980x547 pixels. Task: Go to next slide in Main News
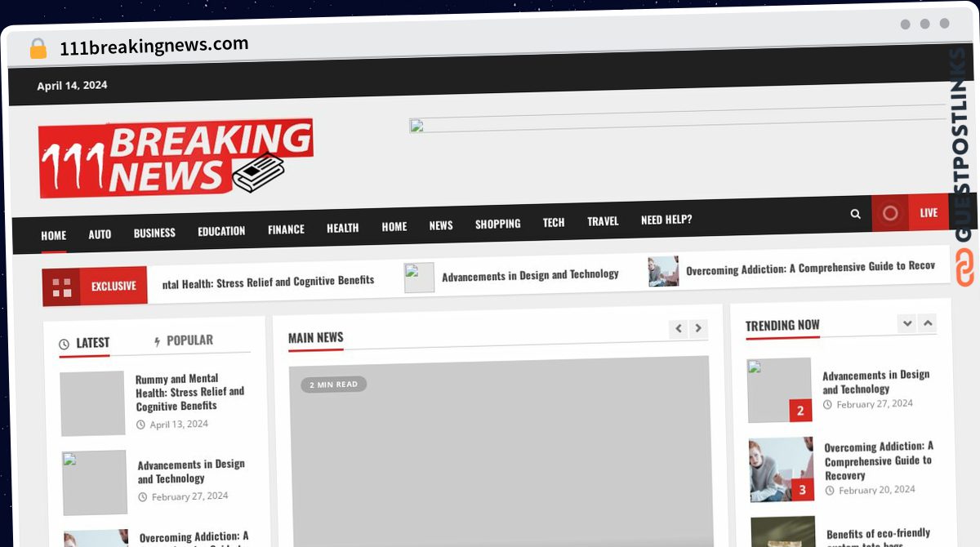coord(697,328)
